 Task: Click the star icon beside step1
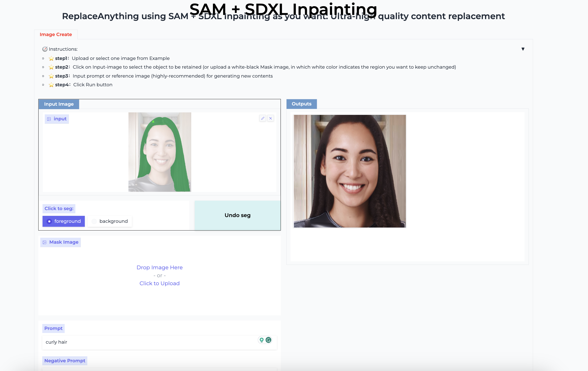tap(51, 58)
